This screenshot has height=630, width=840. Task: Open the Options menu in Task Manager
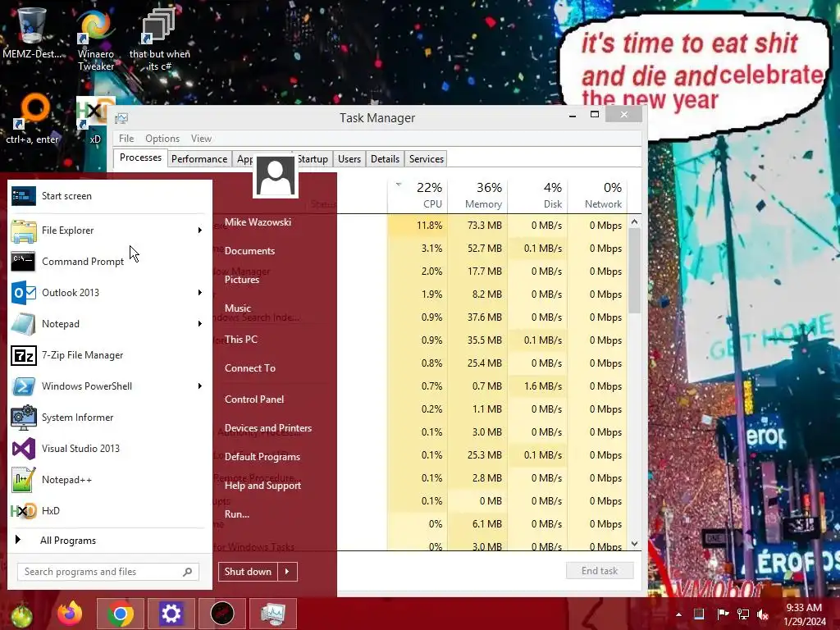[162, 138]
